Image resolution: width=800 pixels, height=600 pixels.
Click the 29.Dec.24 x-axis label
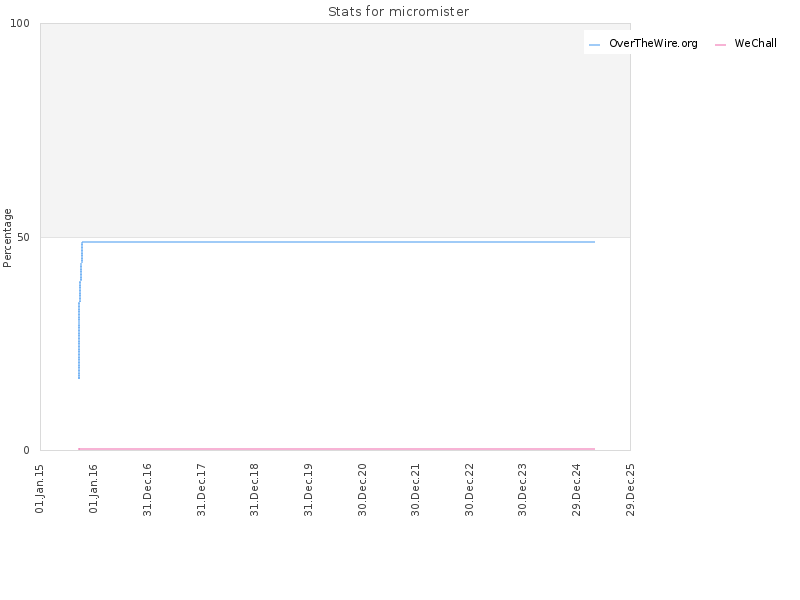577,489
